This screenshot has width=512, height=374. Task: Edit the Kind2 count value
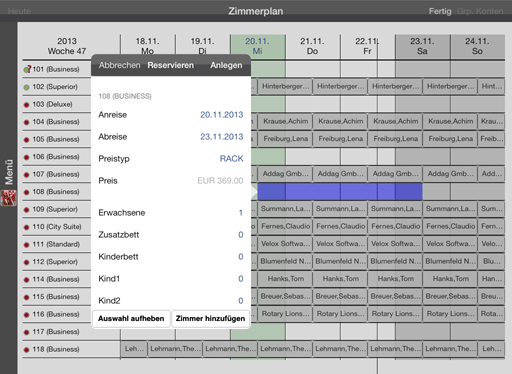point(241,301)
